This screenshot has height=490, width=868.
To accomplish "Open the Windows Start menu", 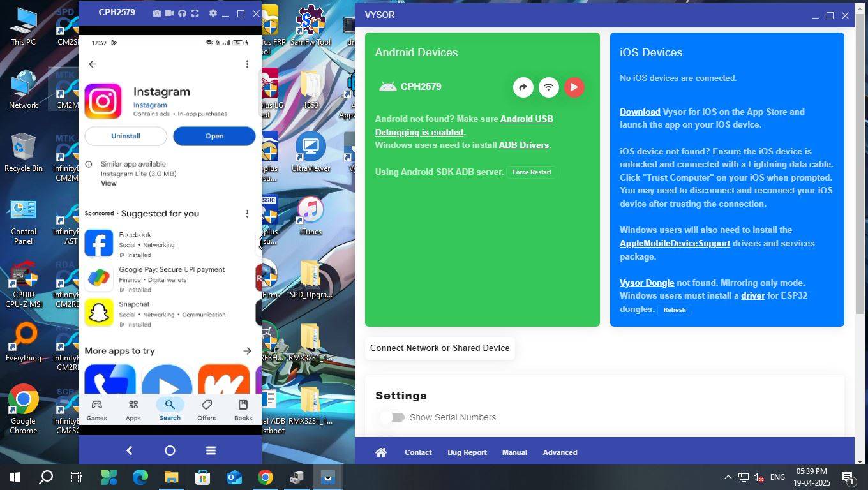I will pos(15,477).
